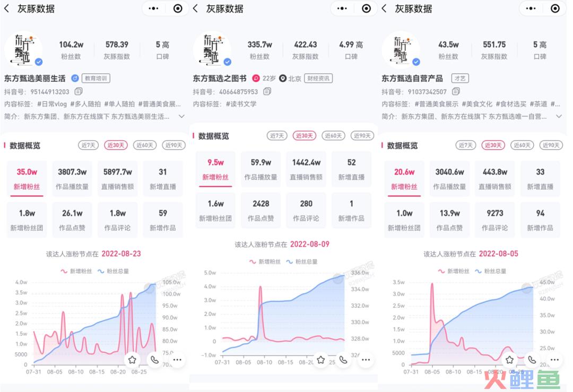Viewport: 573px width, 392px height.
Task: Favorite the 东方甄选美丽生活 account with the star icon
Action: 132,360
